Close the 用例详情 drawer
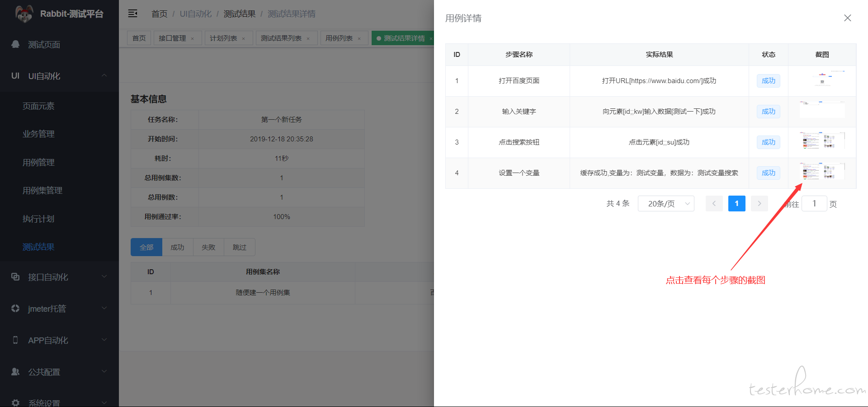Viewport: 868px width, 407px height. (848, 18)
